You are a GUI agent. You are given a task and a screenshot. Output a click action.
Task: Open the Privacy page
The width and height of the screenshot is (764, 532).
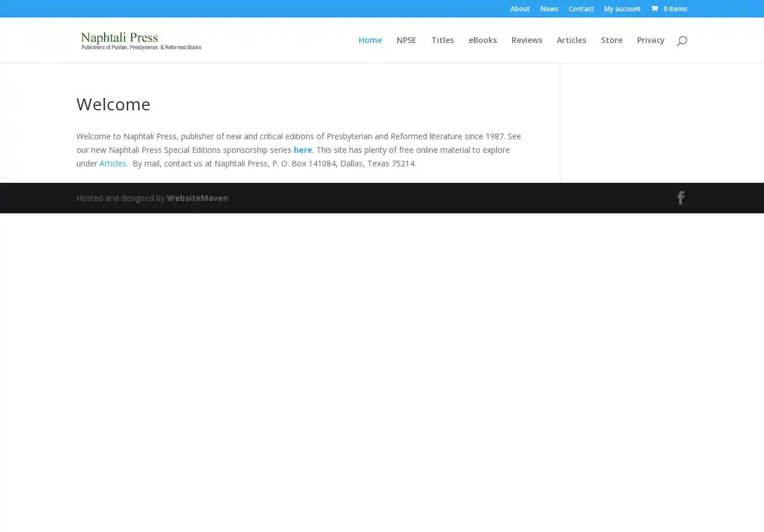(650, 40)
